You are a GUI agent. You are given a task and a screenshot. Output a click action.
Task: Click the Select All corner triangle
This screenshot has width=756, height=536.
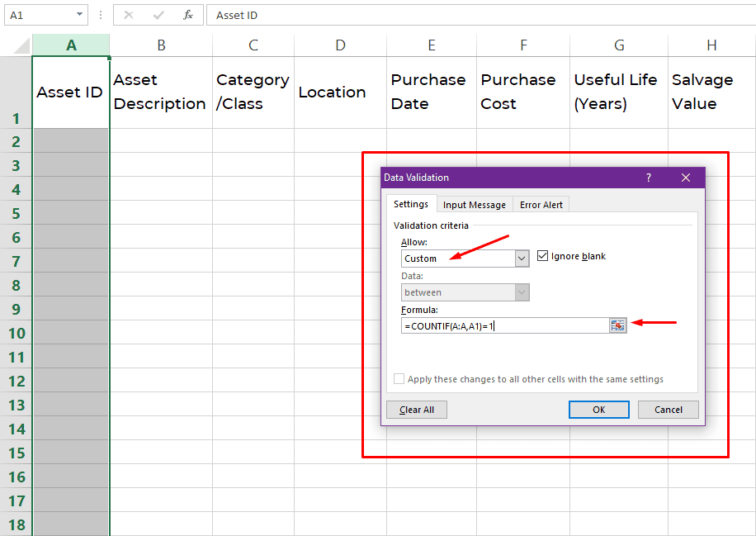pyautogui.click(x=16, y=45)
